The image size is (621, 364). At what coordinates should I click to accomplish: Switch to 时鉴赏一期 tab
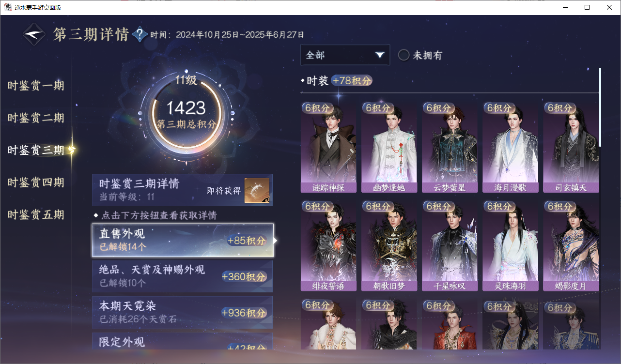pos(36,86)
